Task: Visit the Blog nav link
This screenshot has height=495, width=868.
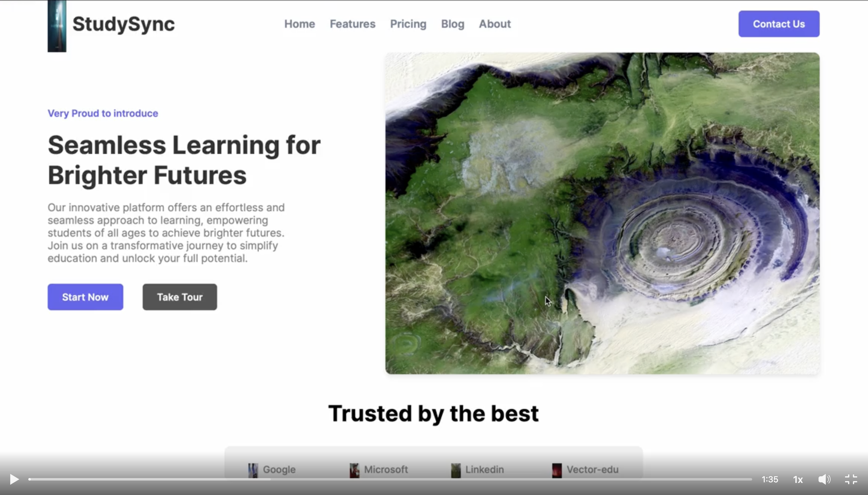Action: (452, 24)
